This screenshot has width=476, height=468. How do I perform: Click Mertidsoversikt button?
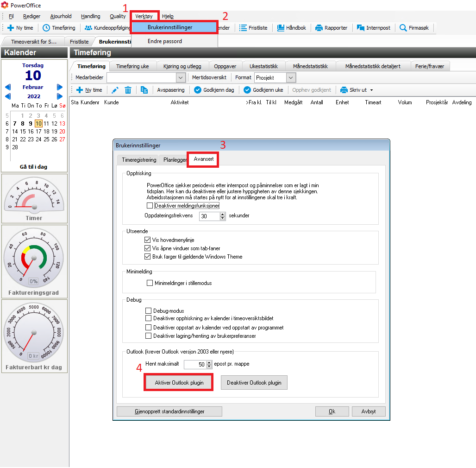209,77
